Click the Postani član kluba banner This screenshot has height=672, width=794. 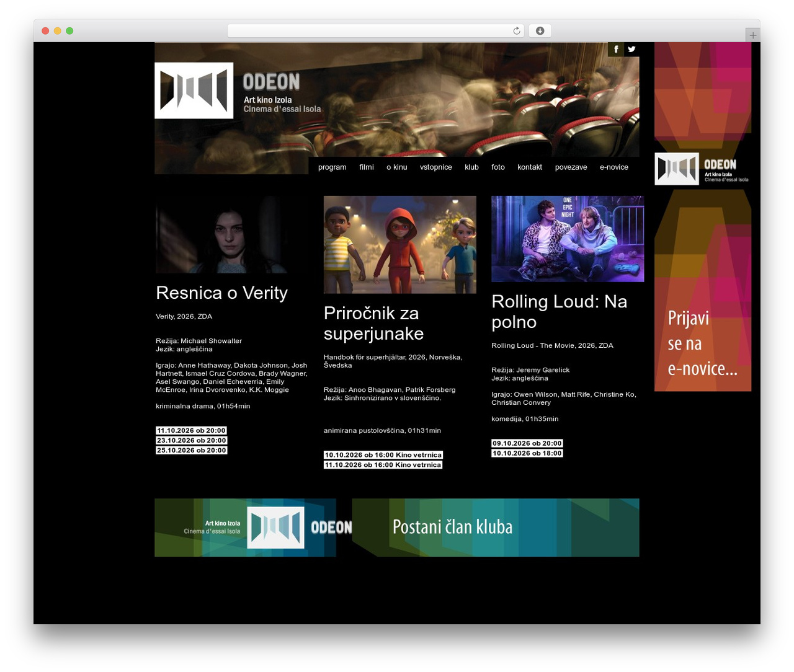496,528
